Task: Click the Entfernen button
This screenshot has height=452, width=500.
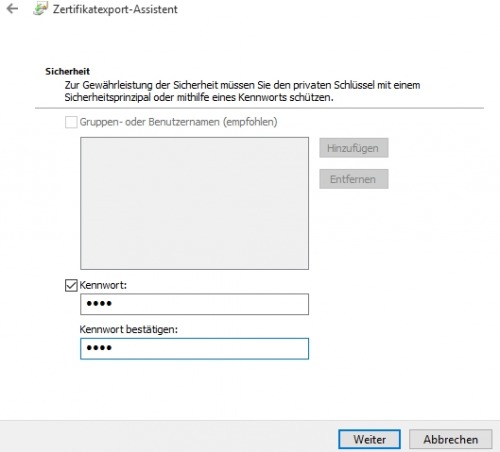Action: coord(354,179)
